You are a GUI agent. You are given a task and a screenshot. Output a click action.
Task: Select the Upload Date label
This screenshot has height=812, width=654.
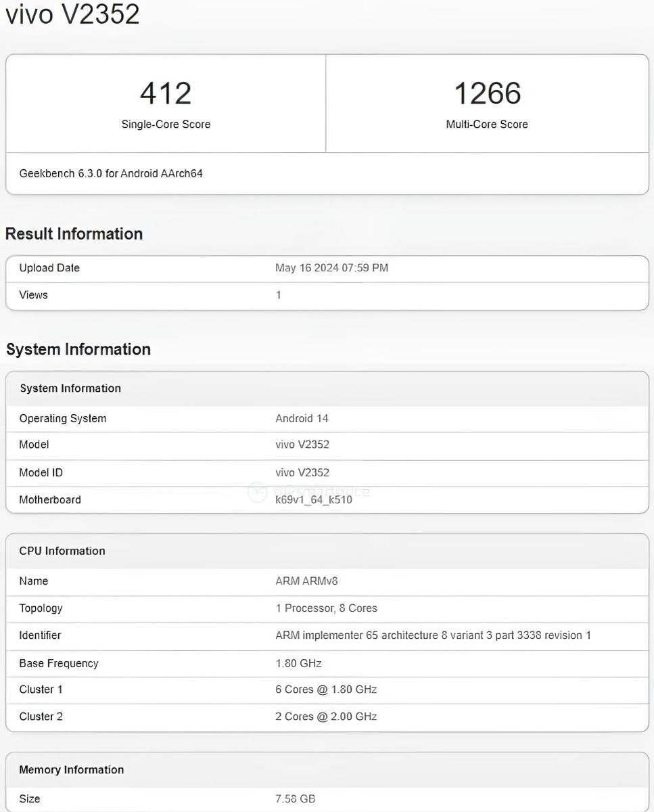(49, 268)
